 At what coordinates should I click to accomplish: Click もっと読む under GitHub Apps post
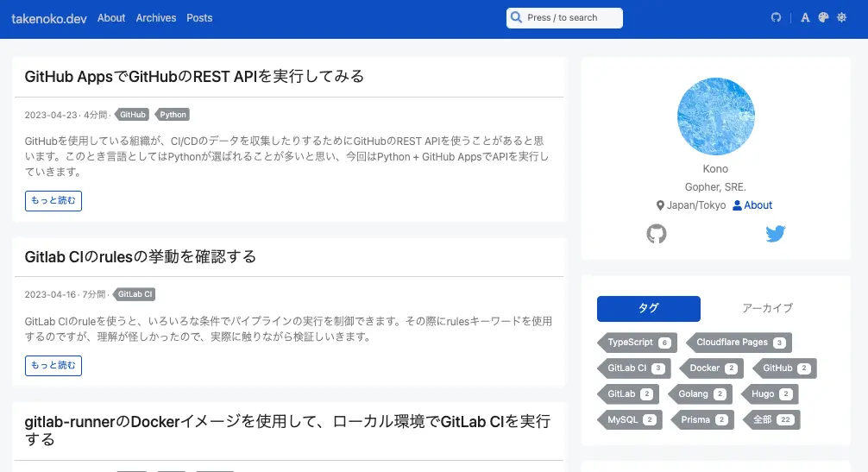[53, 201]
